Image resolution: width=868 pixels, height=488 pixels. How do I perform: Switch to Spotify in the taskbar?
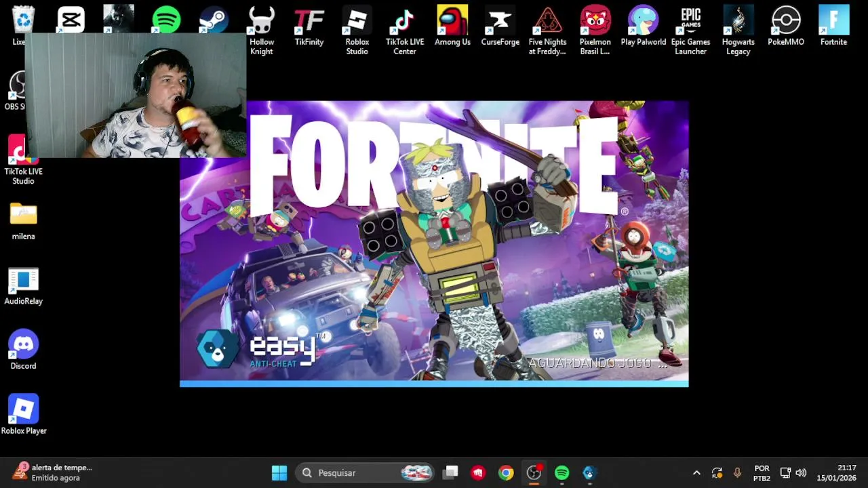pyautogui.click(x=561, y=473)
